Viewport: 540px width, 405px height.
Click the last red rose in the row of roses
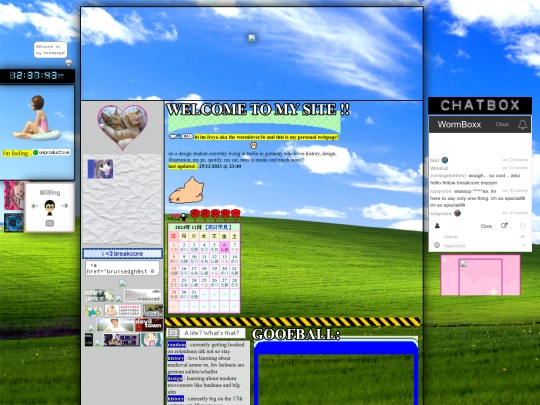coord(236,214)
